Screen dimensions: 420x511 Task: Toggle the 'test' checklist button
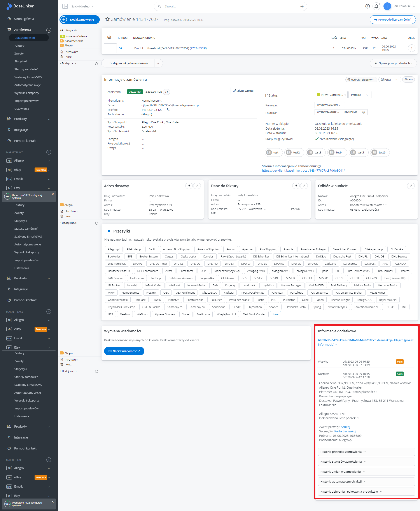[x=273, y=152]
